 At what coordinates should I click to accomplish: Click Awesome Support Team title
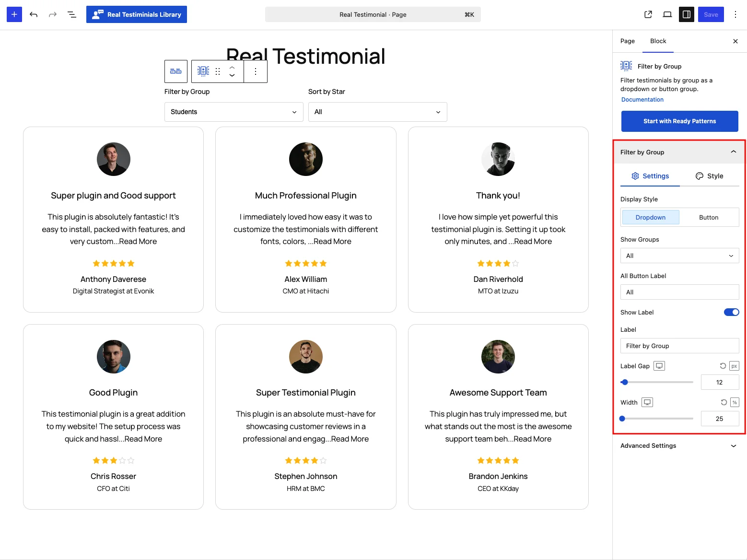pos(498,393)
